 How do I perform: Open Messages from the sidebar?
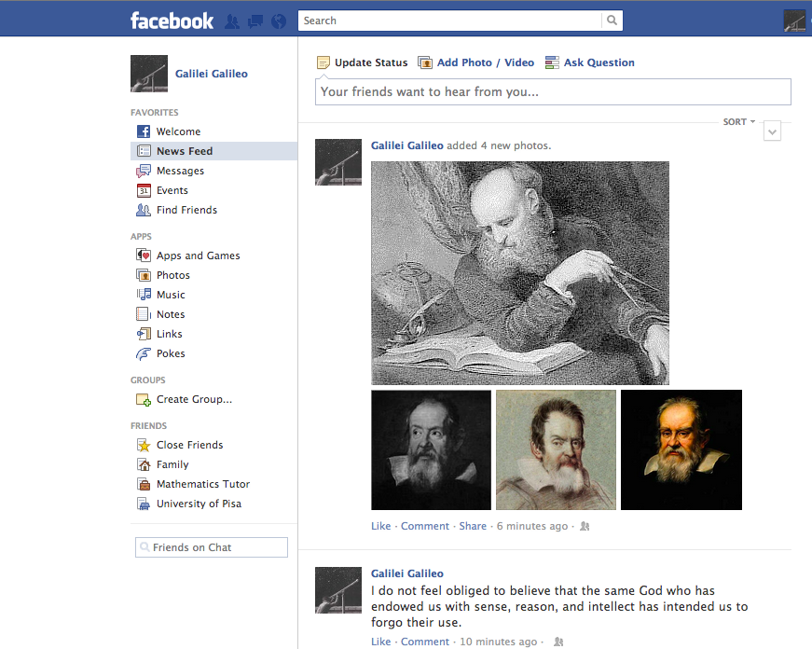pos(180,171)
